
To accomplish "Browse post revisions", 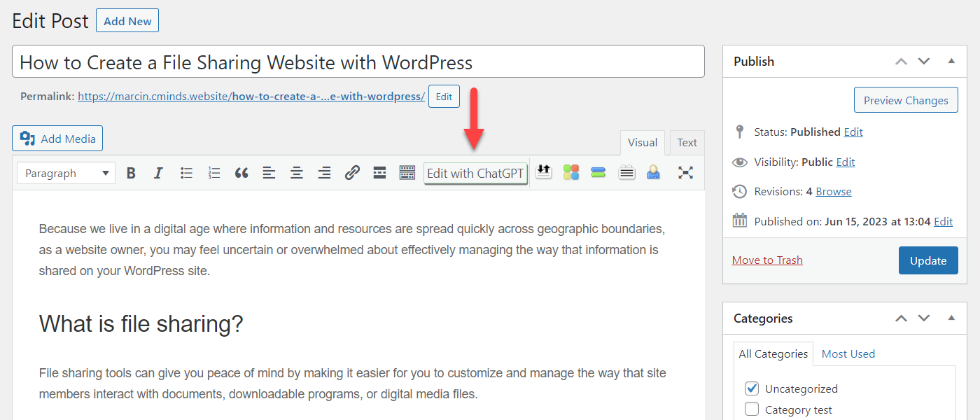I will (x=834, y=191).
